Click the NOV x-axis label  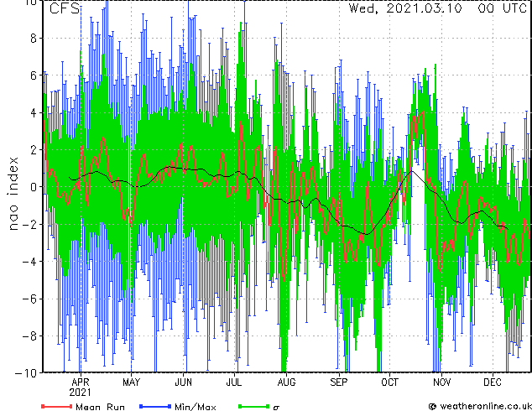[x=441, y=382]
